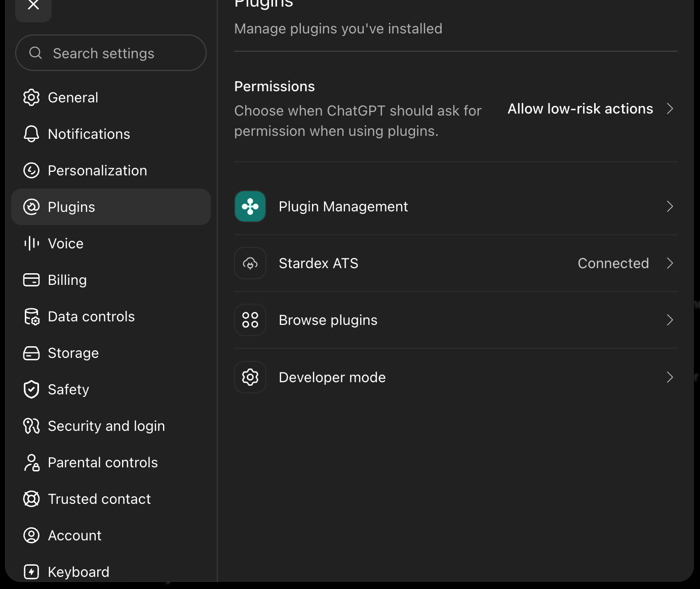Click the Trusted contact lifebuoy icon
This screenshot has width=700, height=589.
(31, 499)
